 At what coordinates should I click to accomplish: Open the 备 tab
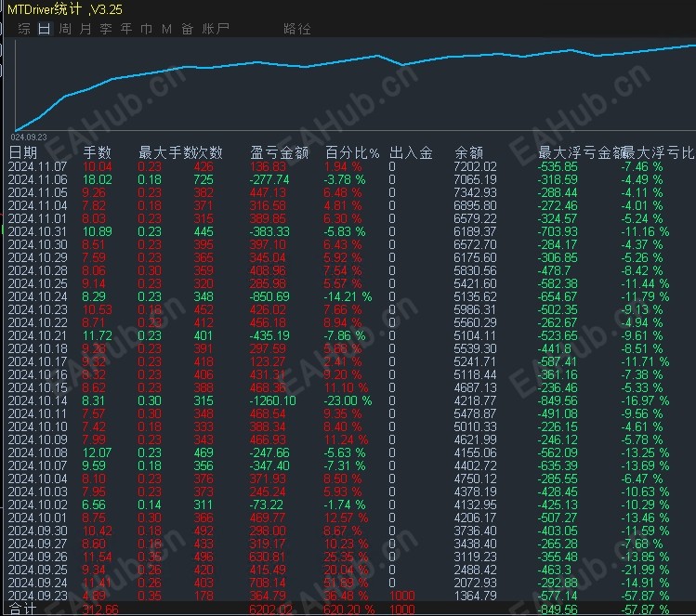click(x=188, y=29)
